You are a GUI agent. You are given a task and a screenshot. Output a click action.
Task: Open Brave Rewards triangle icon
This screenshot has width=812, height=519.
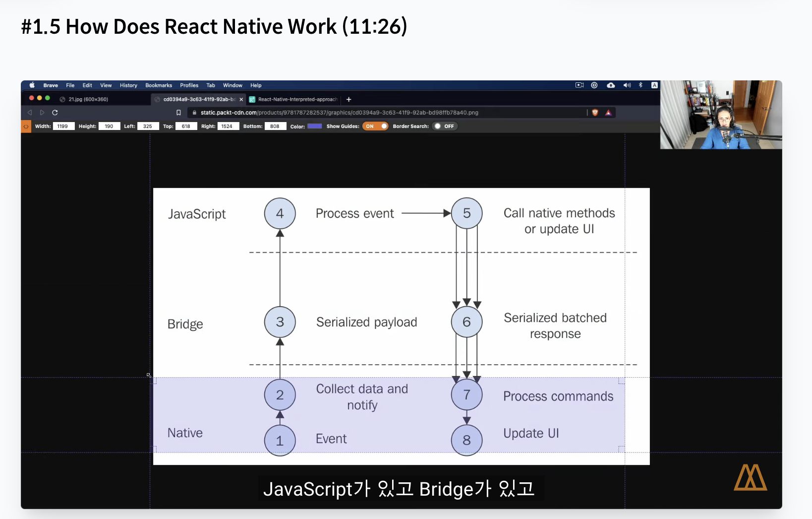(608, 113)
